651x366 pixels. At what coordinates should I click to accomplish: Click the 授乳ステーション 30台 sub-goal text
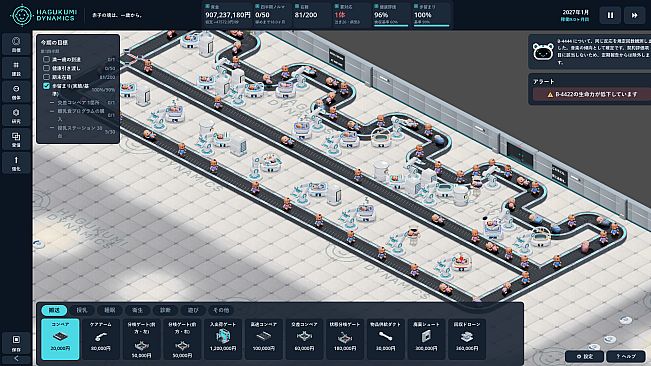coord(80,132)
